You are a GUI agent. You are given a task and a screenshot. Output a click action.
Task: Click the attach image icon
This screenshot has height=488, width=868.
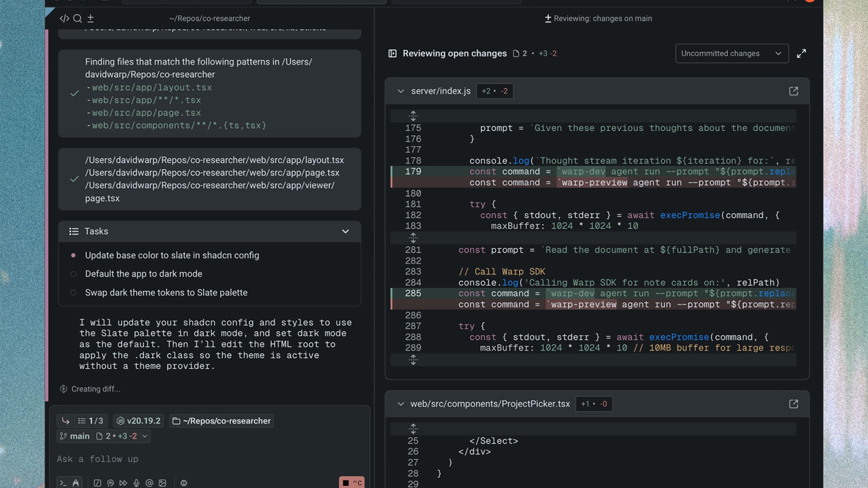pyautogui.click(x=163, y=483)
